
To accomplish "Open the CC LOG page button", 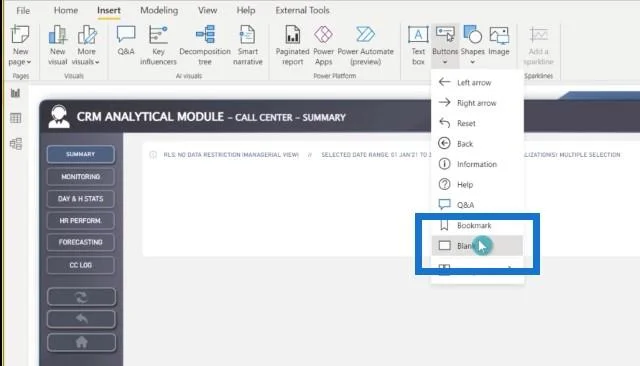I will point(81,265).
